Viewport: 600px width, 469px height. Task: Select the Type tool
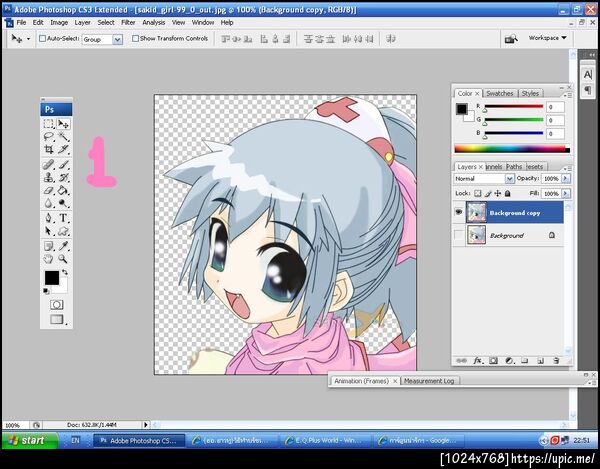[63, 218]
